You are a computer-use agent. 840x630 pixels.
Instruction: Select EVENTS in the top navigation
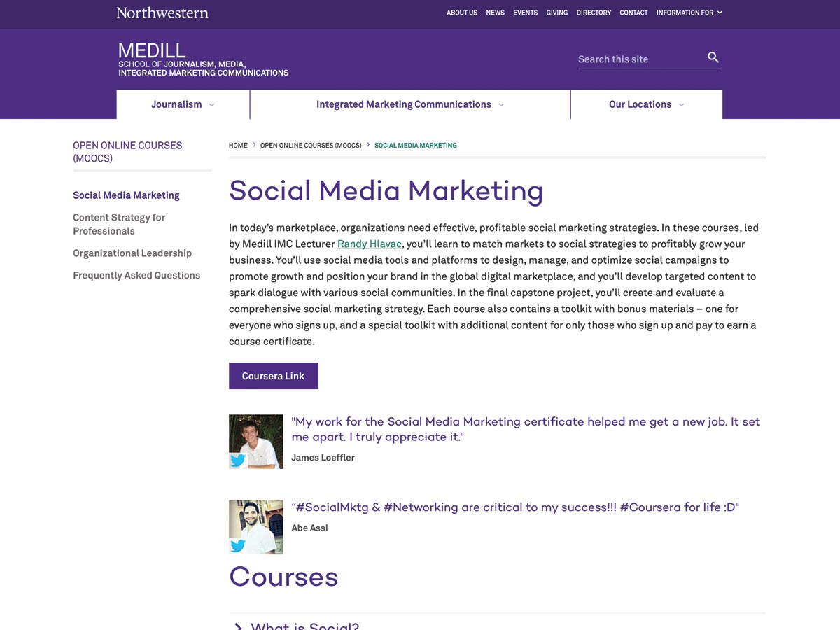click(526, 12)
